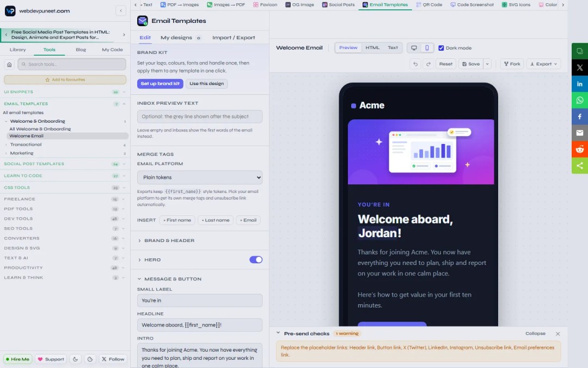Viewport: 588px width, 368px height.
Task: Switch to the My Code tab
Action: pos(112,50)
